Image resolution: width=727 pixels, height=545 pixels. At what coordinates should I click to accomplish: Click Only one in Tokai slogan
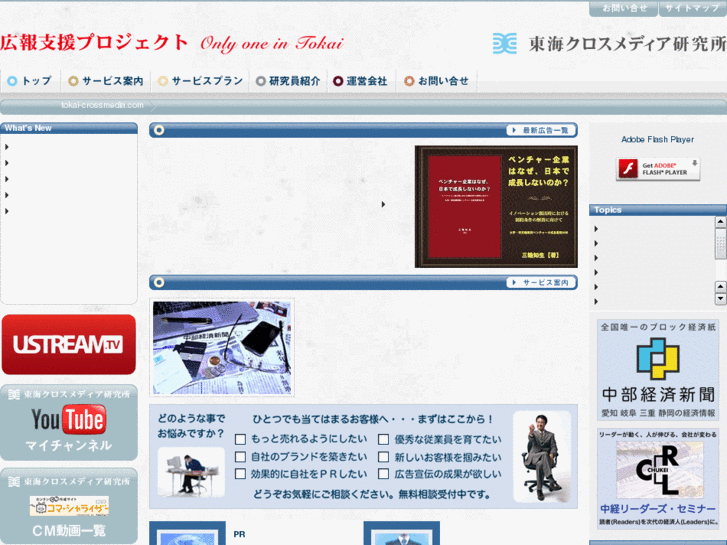pyautogui.click(x=272, y=44)
